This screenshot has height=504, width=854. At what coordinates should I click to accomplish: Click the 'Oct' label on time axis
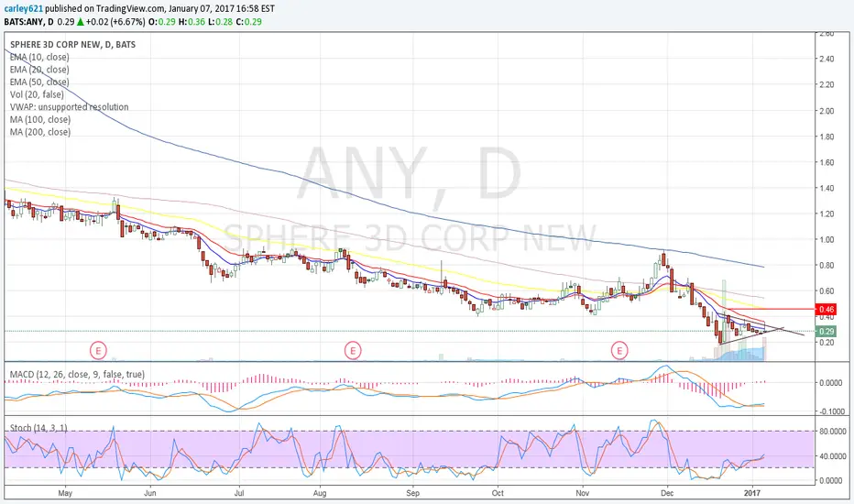tap(498, 494)
